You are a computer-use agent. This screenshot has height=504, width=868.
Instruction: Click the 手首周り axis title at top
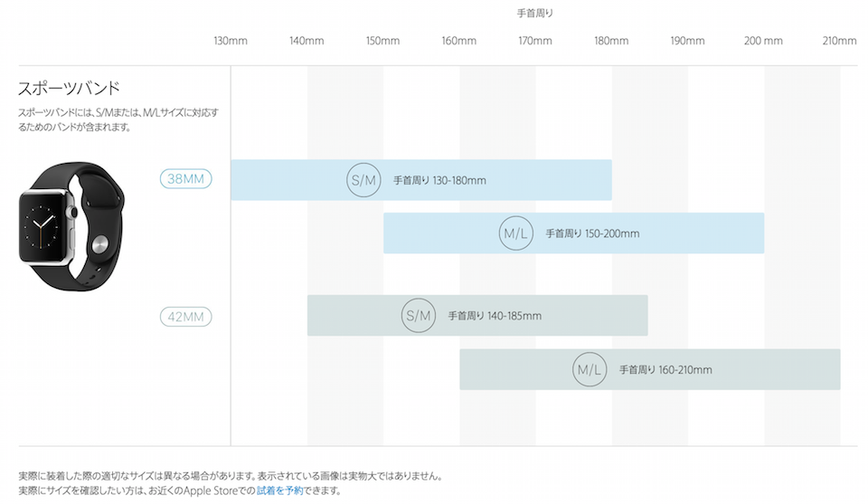(x=534, y=14)
